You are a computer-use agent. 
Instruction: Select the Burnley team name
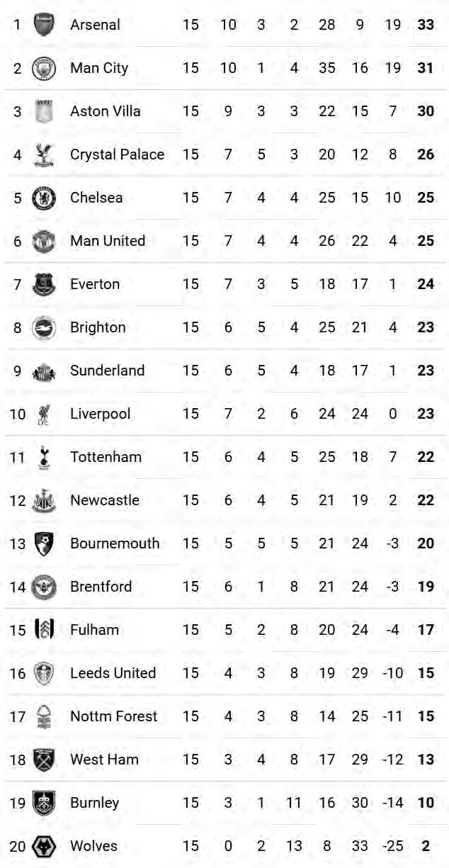[x=94, y=803]
